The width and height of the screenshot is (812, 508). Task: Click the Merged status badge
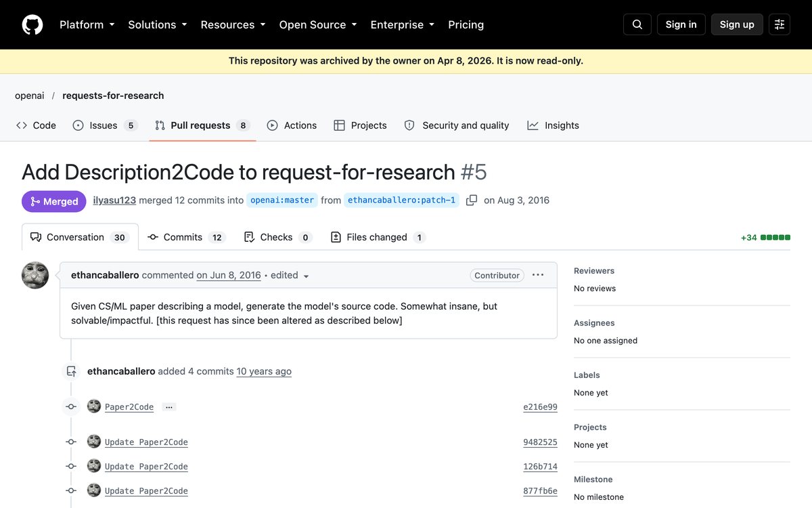[54, 201]
